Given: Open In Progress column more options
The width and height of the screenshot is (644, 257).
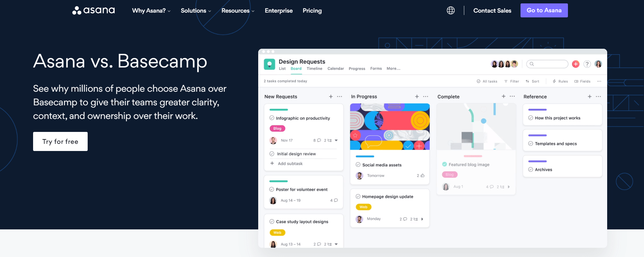Looking at the screenshot, I should [426, 96].
